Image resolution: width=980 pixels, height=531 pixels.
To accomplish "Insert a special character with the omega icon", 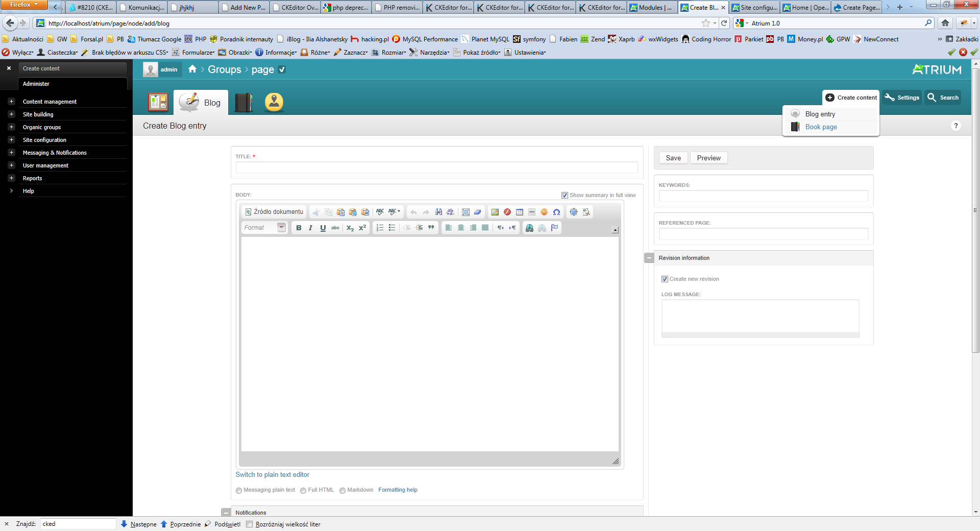I will [x=556, y=212].
